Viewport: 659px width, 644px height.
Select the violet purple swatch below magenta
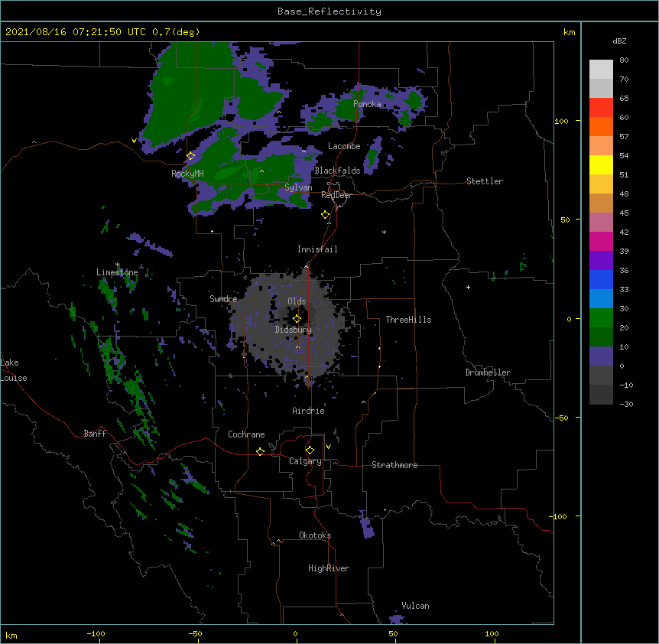(x=601, y=260)
